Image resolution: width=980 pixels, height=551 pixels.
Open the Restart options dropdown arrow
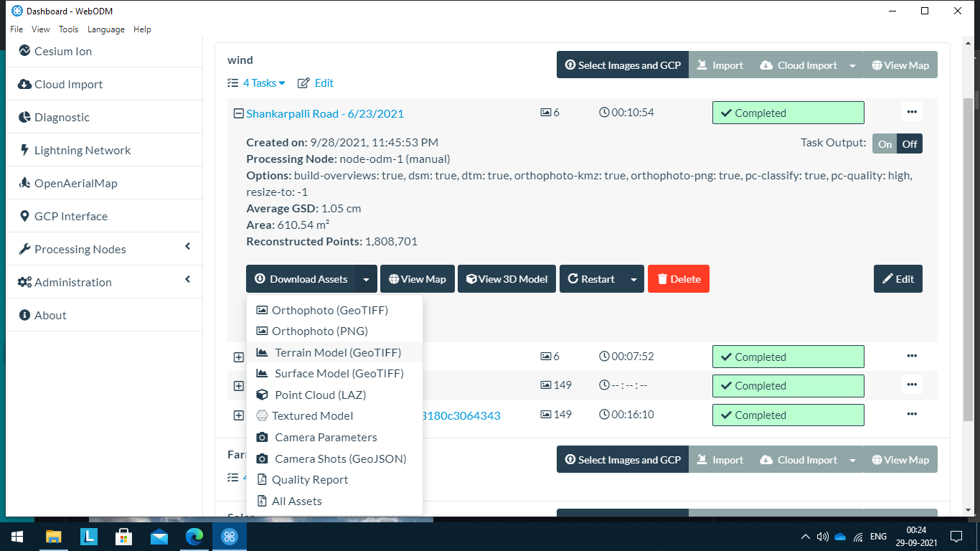[633, 279]
